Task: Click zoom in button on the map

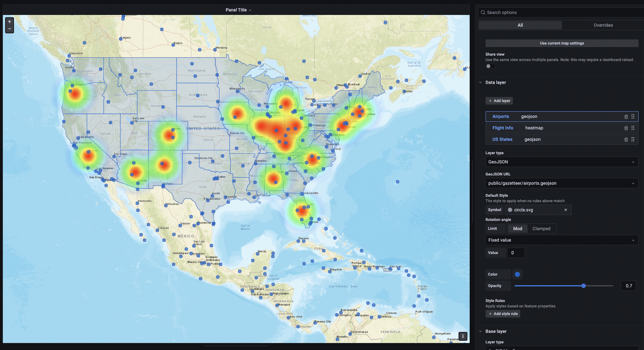Action: (x=9, y=21)
